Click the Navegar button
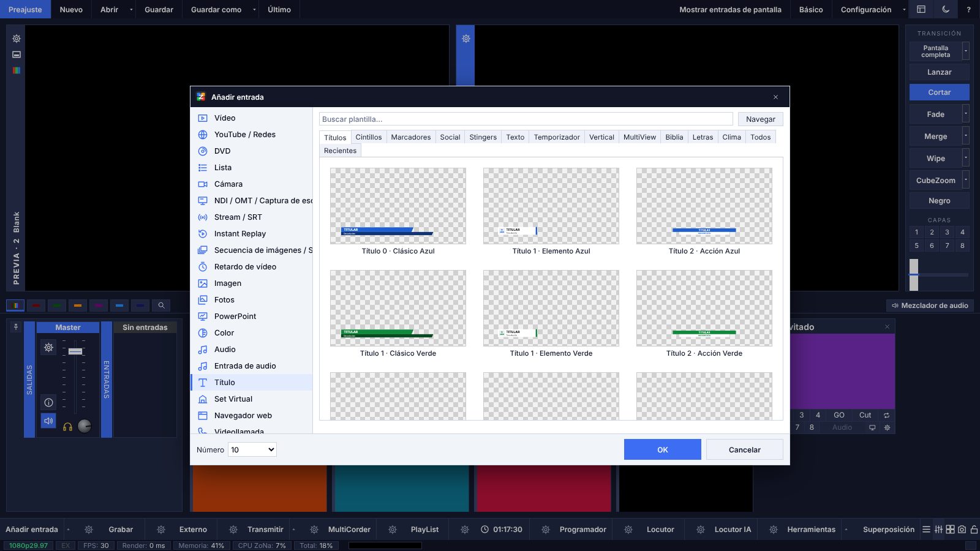The image size is (980, 551). coord(760,119)
